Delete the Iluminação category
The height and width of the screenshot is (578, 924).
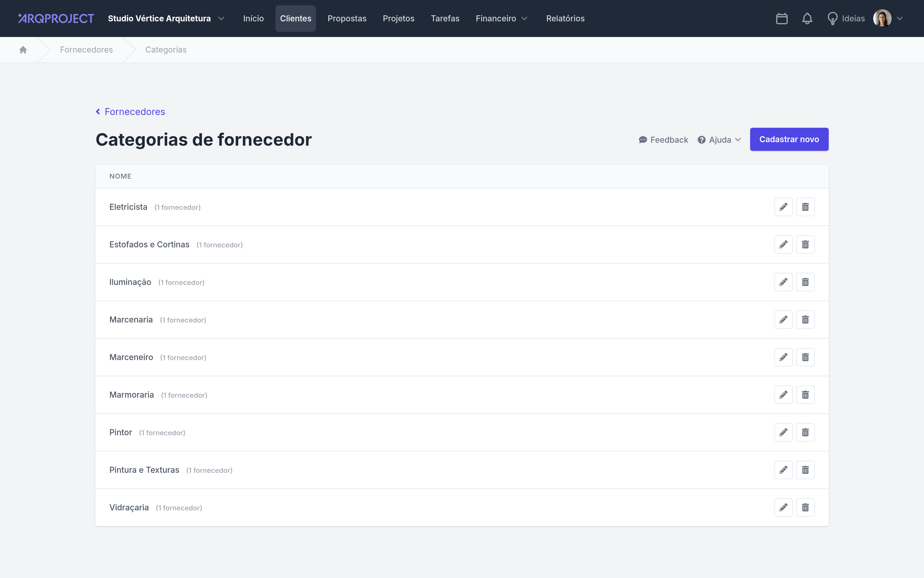click(x=805, y=282)
